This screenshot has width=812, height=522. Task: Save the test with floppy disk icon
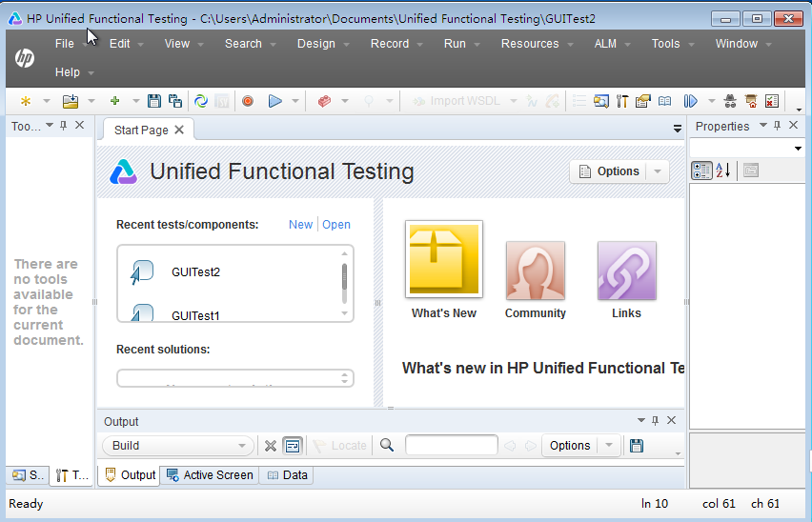(153, 101)
